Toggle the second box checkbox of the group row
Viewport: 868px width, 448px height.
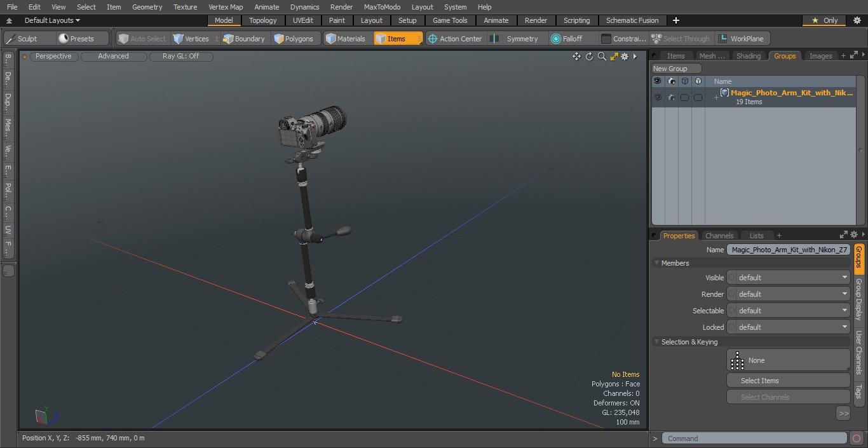click(698, 97)
